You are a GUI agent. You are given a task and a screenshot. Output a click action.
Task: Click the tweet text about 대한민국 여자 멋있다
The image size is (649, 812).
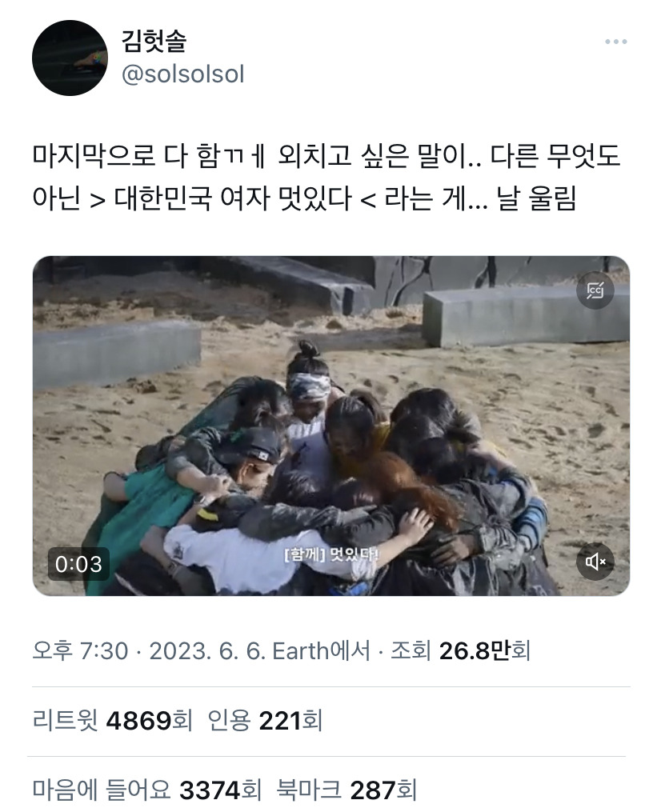327,177
